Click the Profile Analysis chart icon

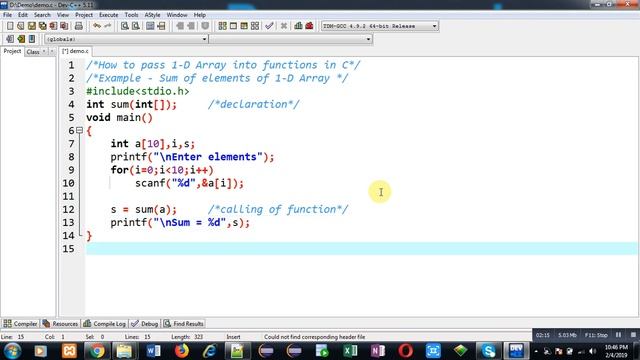tap(298, 26)
